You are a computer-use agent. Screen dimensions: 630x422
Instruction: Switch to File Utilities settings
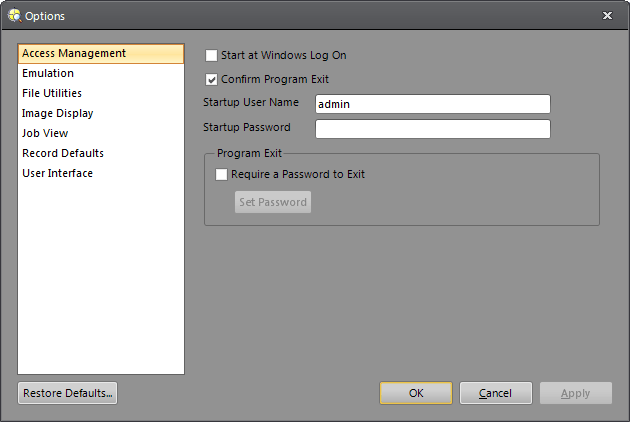52,93
